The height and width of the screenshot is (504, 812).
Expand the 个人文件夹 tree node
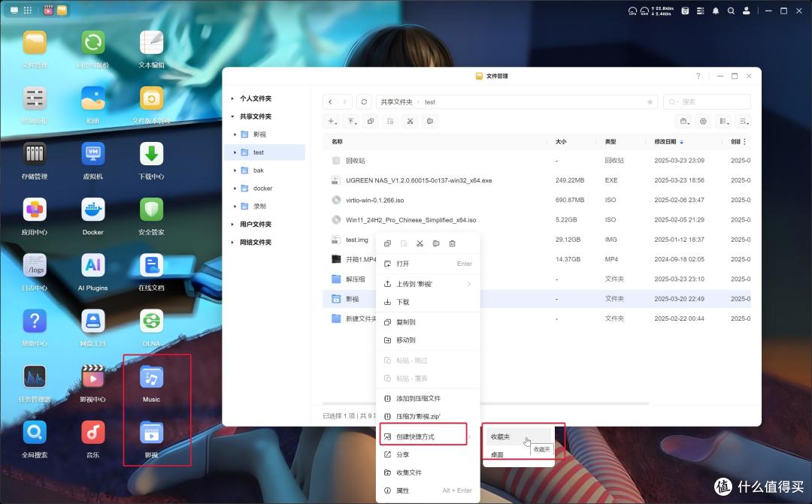point(232,98)
